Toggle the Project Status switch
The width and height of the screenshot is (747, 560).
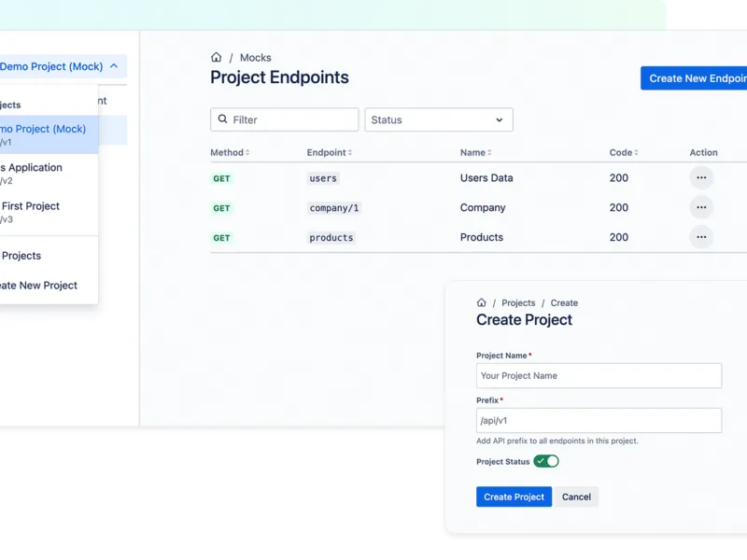[546, 461]
